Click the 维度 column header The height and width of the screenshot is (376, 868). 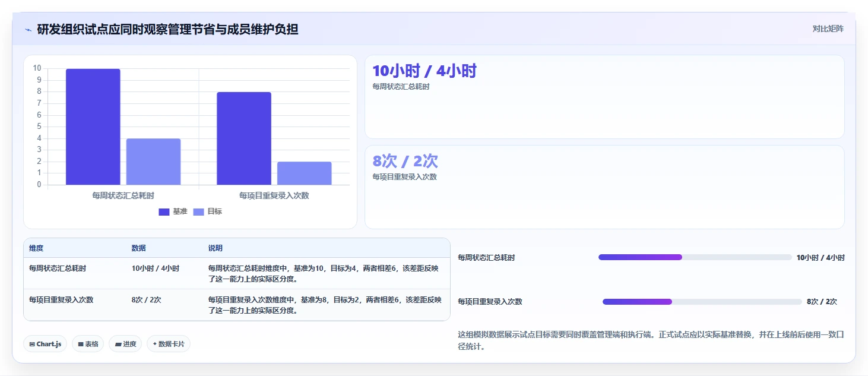[36, 248]
